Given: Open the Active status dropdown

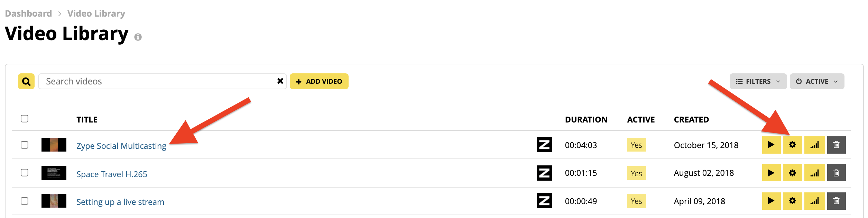Looking at the screenshot, I should pos(817,81).
